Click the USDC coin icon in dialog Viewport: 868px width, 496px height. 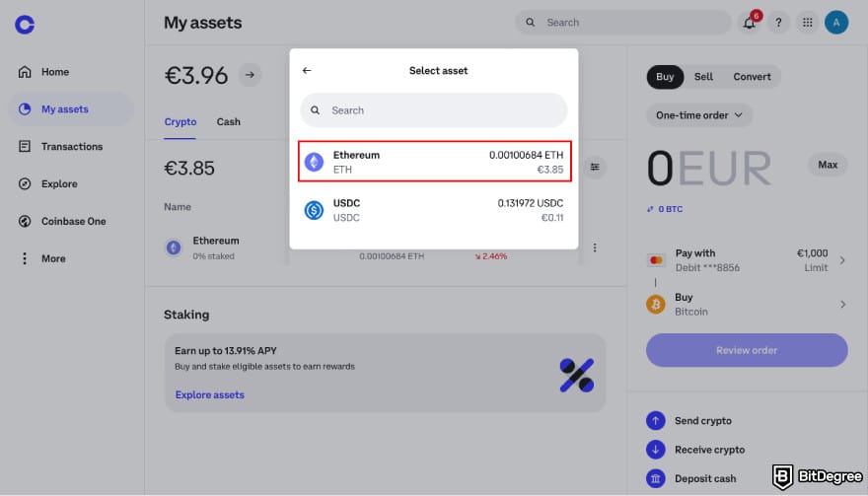click(314, 210)
